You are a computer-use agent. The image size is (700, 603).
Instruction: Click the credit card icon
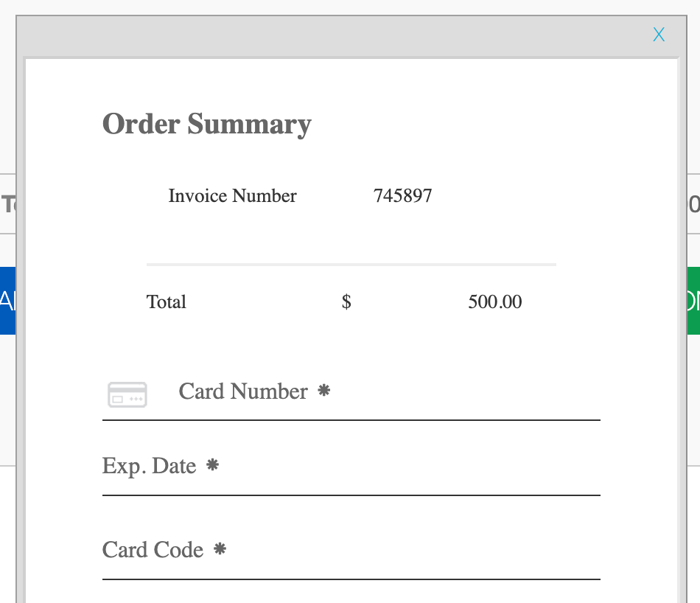tap(127, 394)
